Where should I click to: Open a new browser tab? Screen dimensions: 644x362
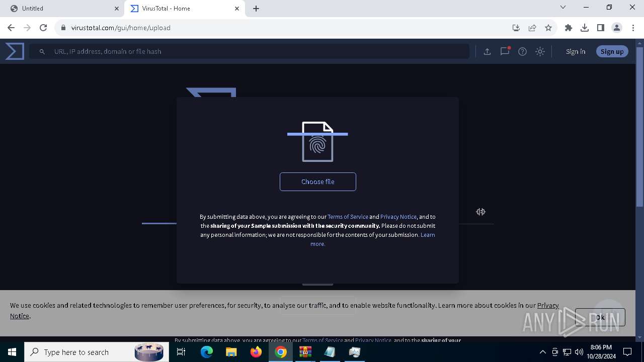coord(256,9)
